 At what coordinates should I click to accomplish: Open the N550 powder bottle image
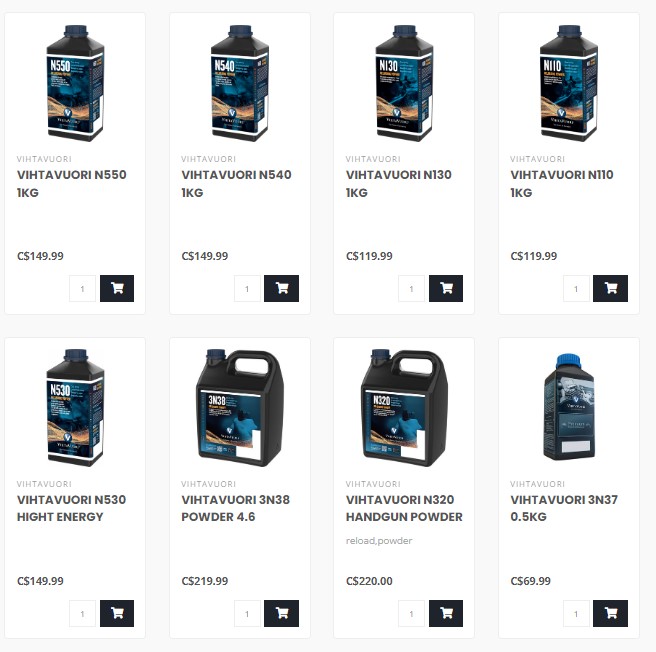point(75,83)
